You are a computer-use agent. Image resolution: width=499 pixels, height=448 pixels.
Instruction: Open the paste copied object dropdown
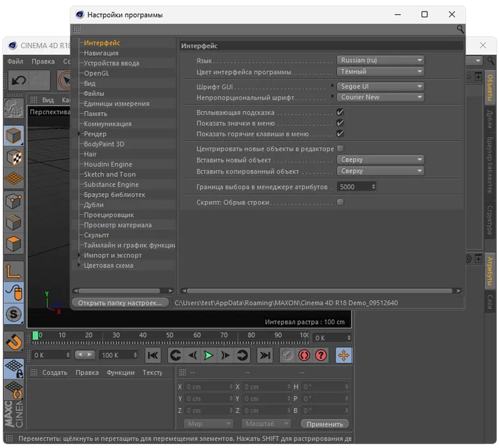tap(380, 171)
